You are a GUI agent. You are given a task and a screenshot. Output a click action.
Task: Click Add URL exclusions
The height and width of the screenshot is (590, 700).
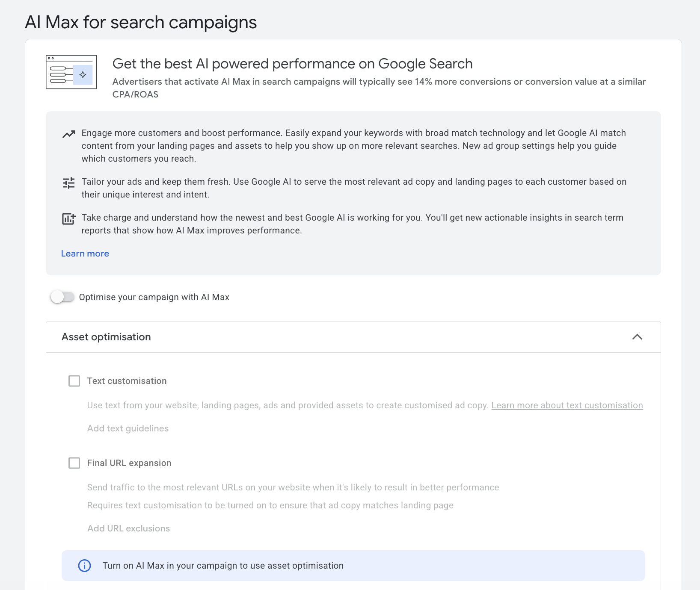click(128, 528)
